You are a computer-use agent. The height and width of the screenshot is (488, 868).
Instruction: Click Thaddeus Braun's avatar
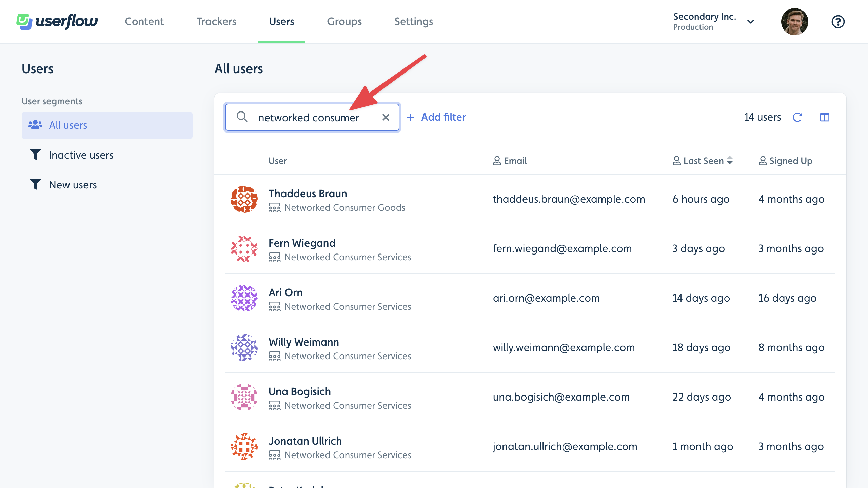pyautogui.click(x=244, y=199)
